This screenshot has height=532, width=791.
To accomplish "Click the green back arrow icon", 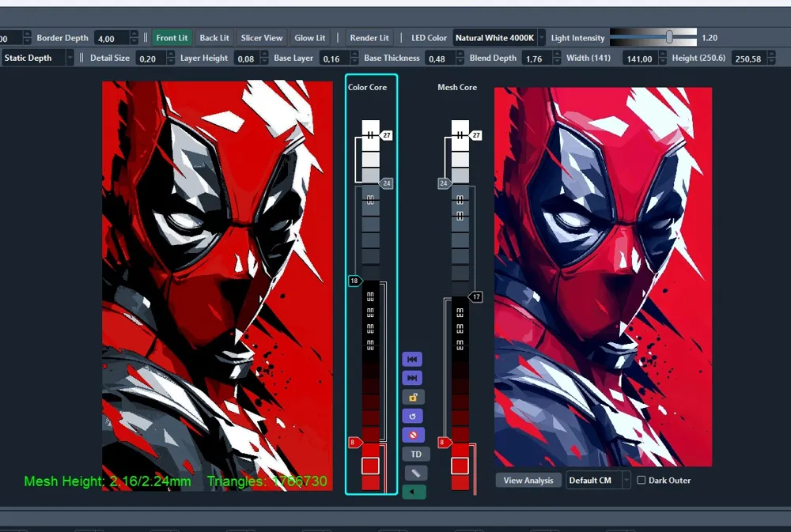I will point(411,491).
